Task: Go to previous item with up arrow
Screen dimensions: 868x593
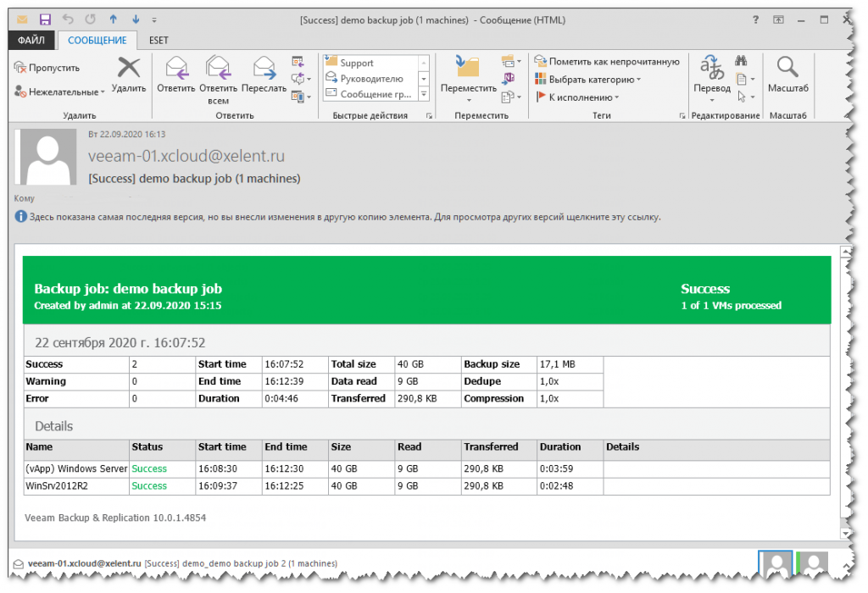Action: coord(113,19)
